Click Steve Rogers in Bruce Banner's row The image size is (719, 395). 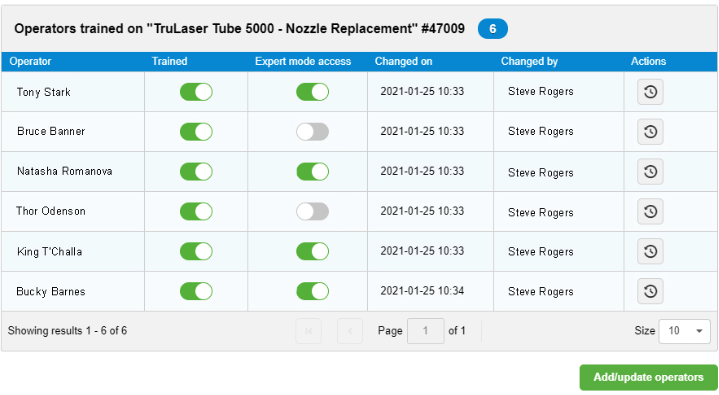click(541, 131)
